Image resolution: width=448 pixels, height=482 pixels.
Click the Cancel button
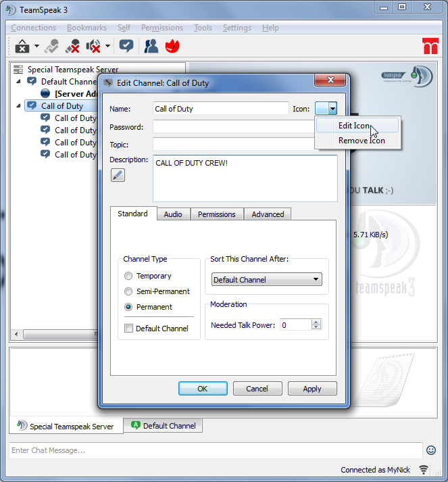(257, 389)
